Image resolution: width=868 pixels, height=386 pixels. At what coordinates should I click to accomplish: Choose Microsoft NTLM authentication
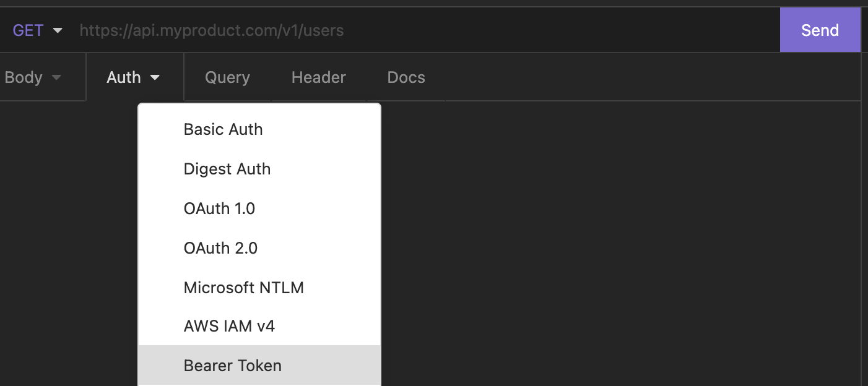coord(243,288)
